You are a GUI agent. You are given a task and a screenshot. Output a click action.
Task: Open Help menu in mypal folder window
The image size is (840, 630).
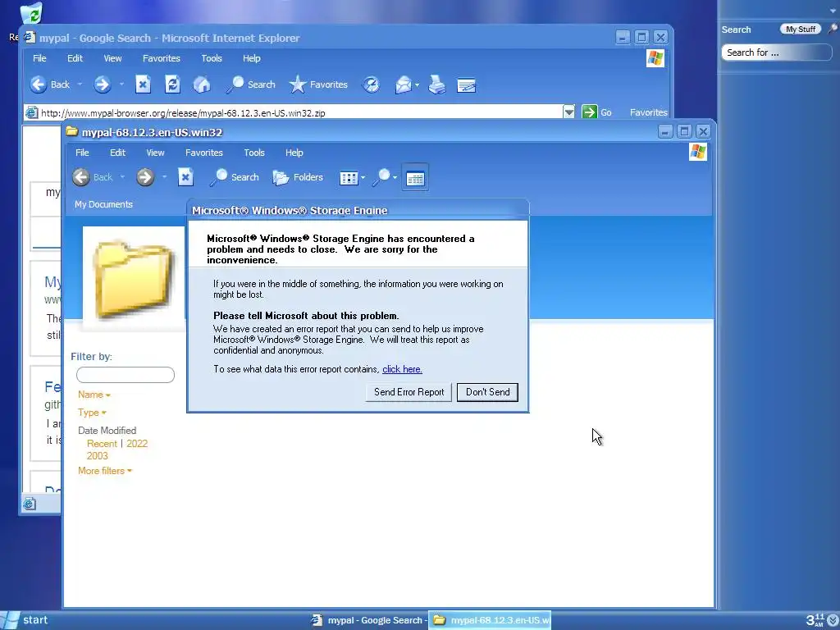pos(294,153)
